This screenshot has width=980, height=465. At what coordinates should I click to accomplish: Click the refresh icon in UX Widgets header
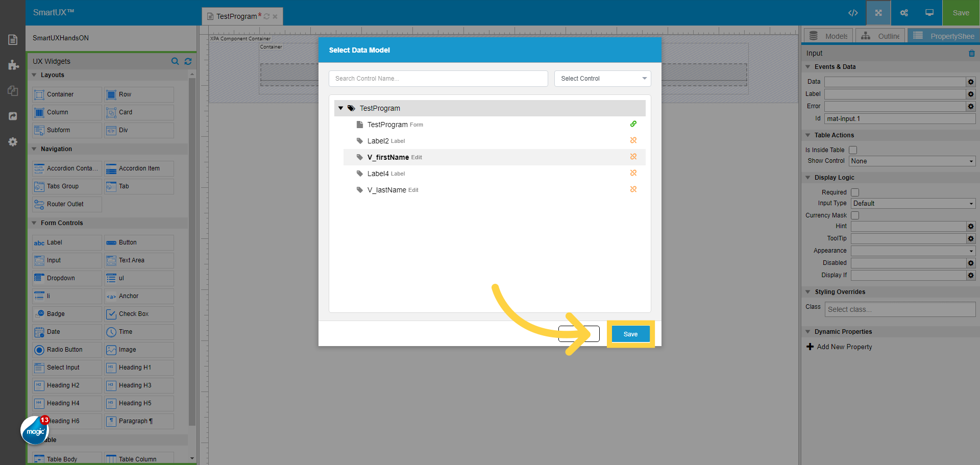point(188,61)
